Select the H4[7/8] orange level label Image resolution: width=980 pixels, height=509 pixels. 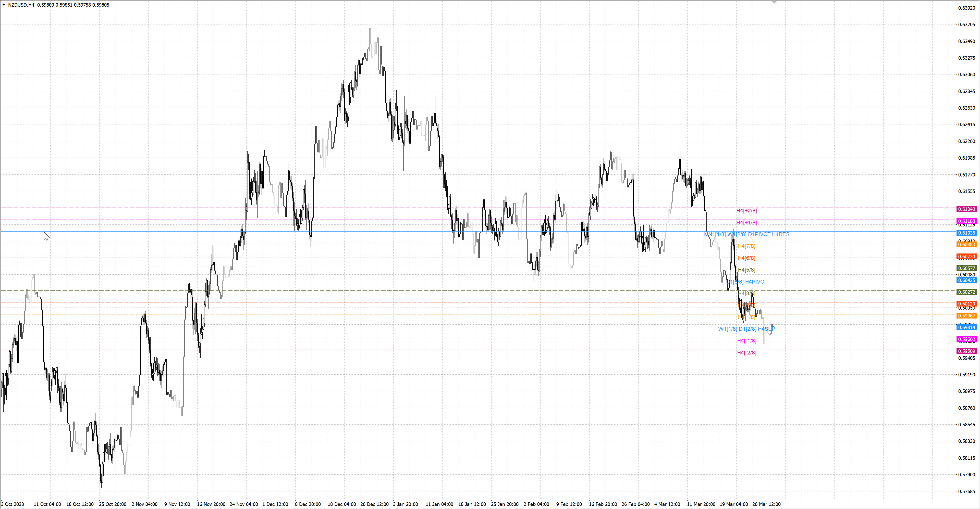tap(746, 246)
